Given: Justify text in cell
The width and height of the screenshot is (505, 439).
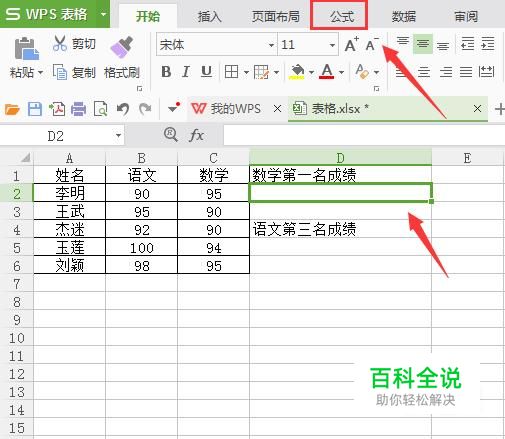Looking at the screenshot, I should [466, 72].
